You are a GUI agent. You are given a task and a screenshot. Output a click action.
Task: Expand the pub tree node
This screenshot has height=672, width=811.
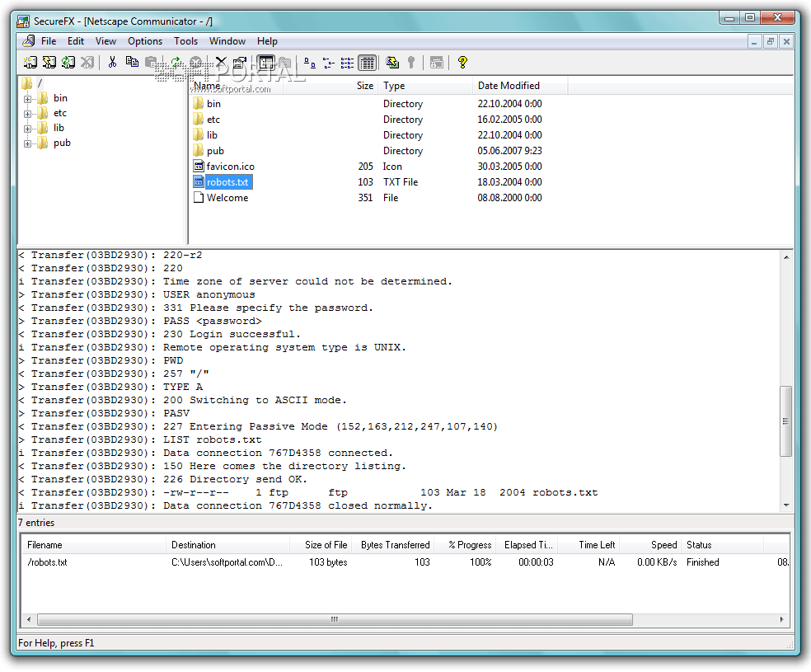27,143
